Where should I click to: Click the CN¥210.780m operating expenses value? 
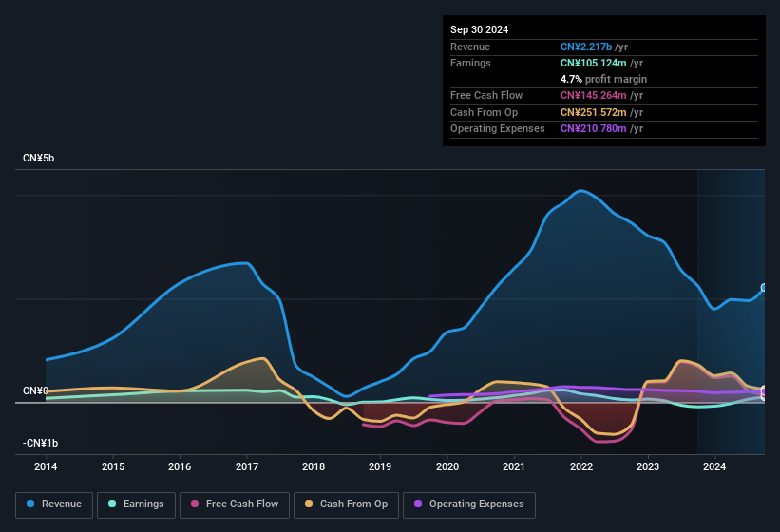[x=593, y=128]
